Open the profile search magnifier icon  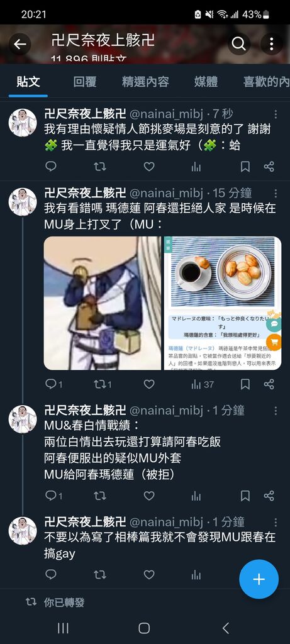[x=238, y=44]
